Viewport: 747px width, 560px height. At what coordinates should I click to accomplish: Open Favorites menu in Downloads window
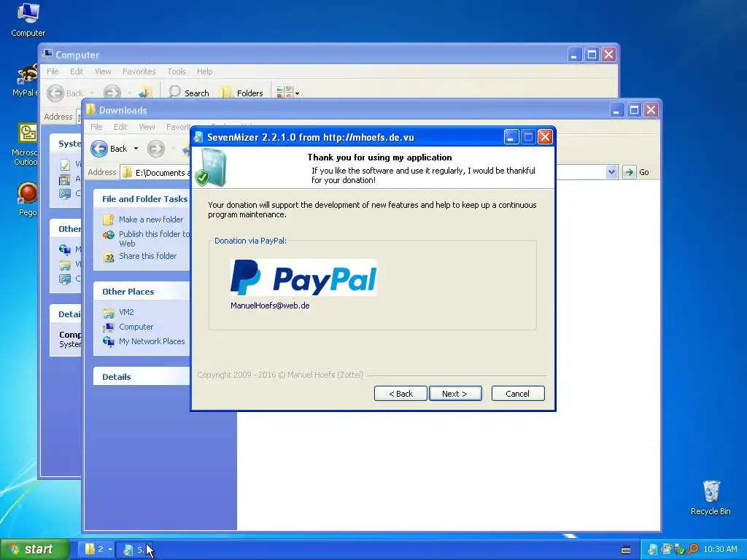pos(178,127)
